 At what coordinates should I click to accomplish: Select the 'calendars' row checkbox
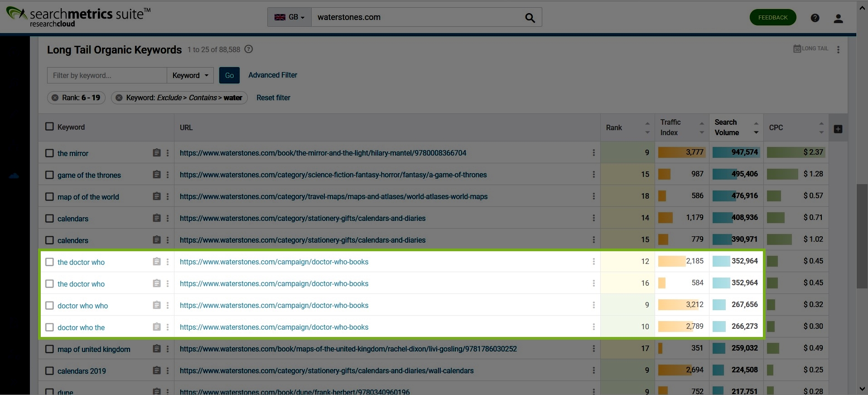pos(50,219)
